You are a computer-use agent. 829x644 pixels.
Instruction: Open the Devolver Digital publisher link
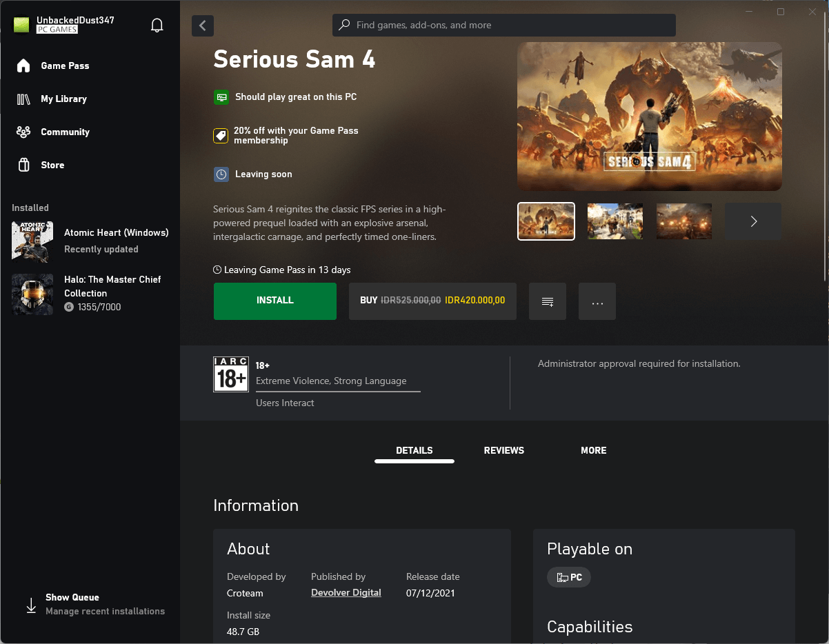coord(346,593)
